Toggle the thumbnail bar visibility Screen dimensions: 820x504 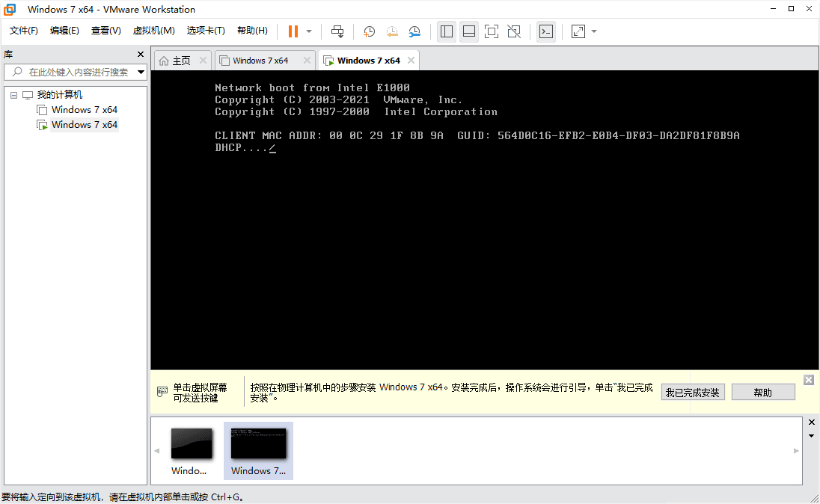point(469,31)
